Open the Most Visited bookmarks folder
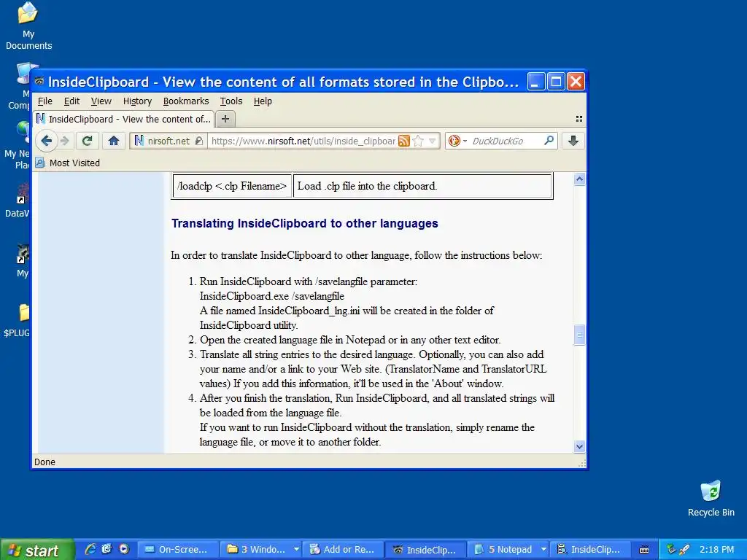 point(68,163)
